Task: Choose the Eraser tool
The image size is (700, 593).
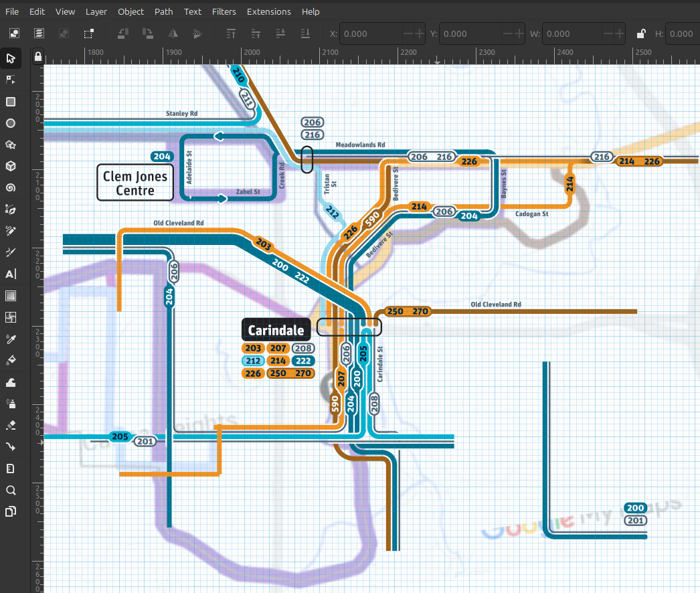Action: click(11, 425)
